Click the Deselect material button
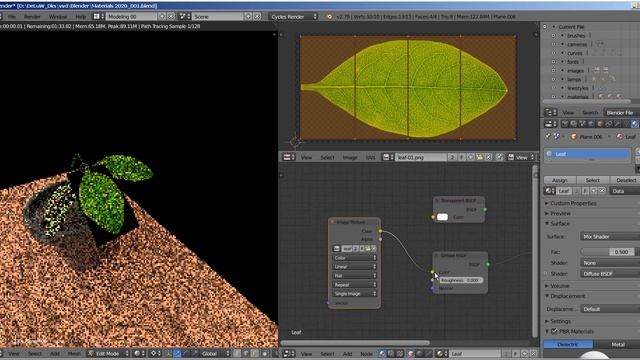Viewport: 640px width, 360px height. [x=625, y=180]
